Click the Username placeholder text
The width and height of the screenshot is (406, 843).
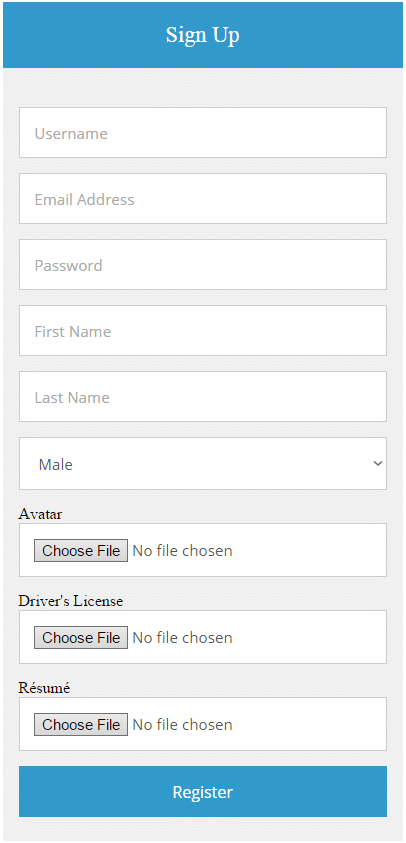(x=71, y=133)
